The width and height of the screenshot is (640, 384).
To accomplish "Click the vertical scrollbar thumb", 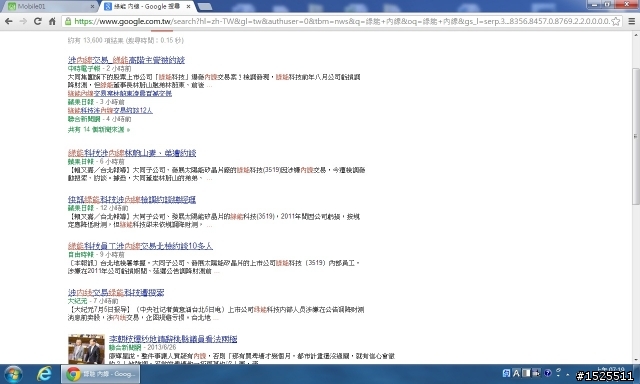I will [x=636, y=137].
